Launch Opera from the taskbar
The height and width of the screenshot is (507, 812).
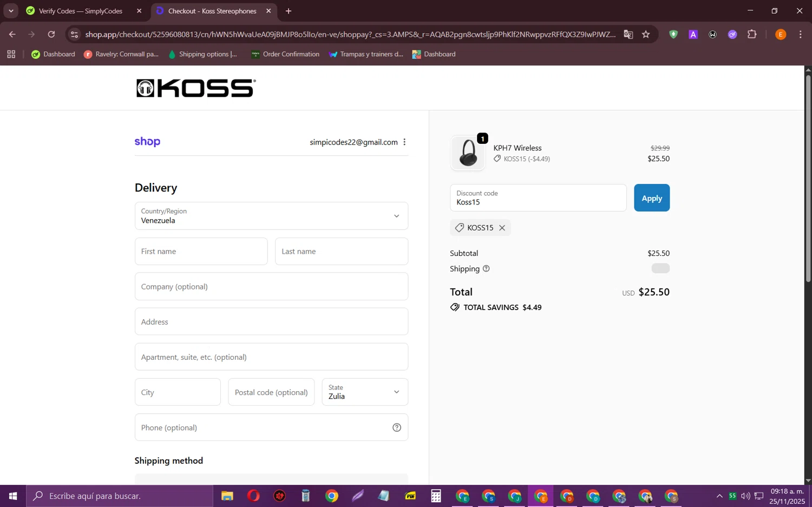point(253,496)
